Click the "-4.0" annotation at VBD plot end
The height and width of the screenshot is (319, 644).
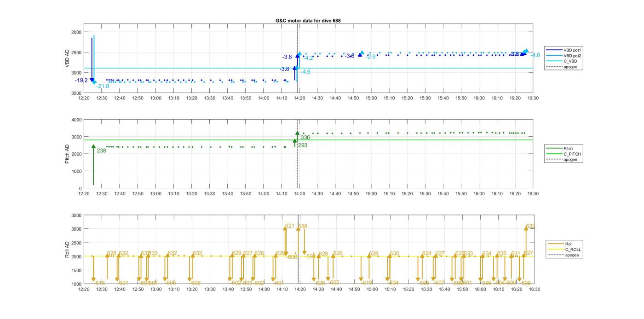click(x=535, y=55)
